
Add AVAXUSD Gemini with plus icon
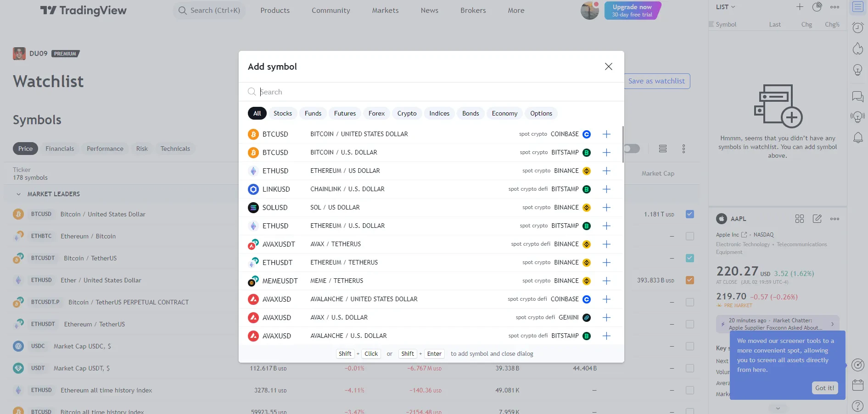606,317
